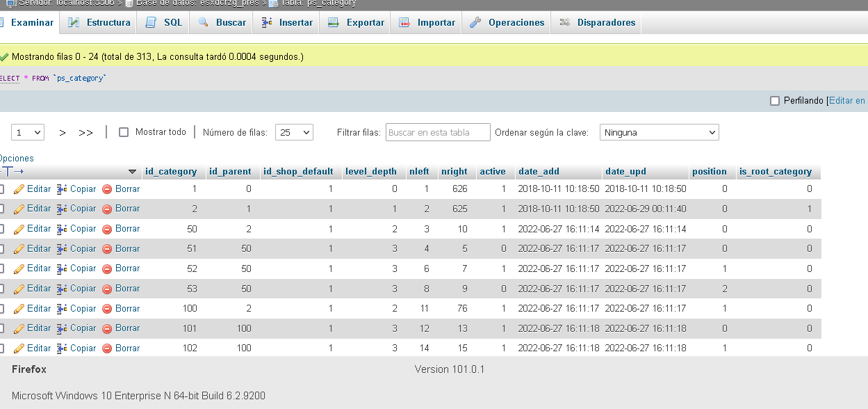868x409 pixels.
Task: Click Copiar icon for category 53 row
Action: [61, 289]
